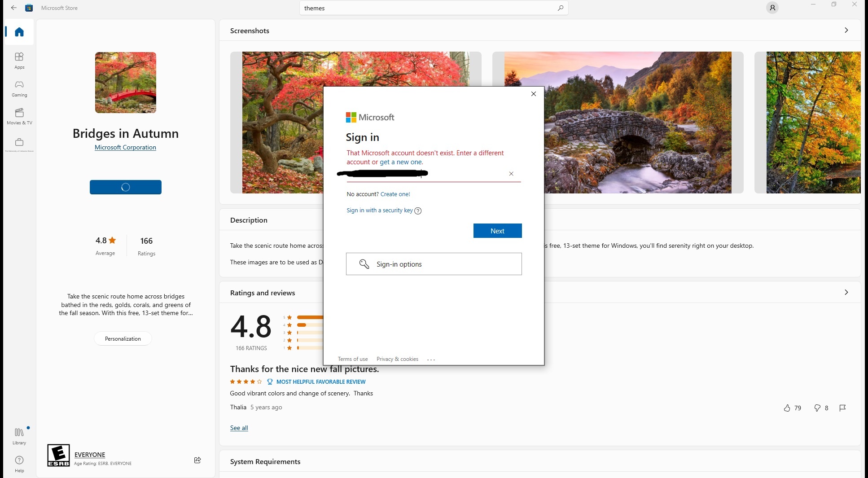Open Help in the sidebar
This screenshot has height=478, width=868.
click(19, 464)
